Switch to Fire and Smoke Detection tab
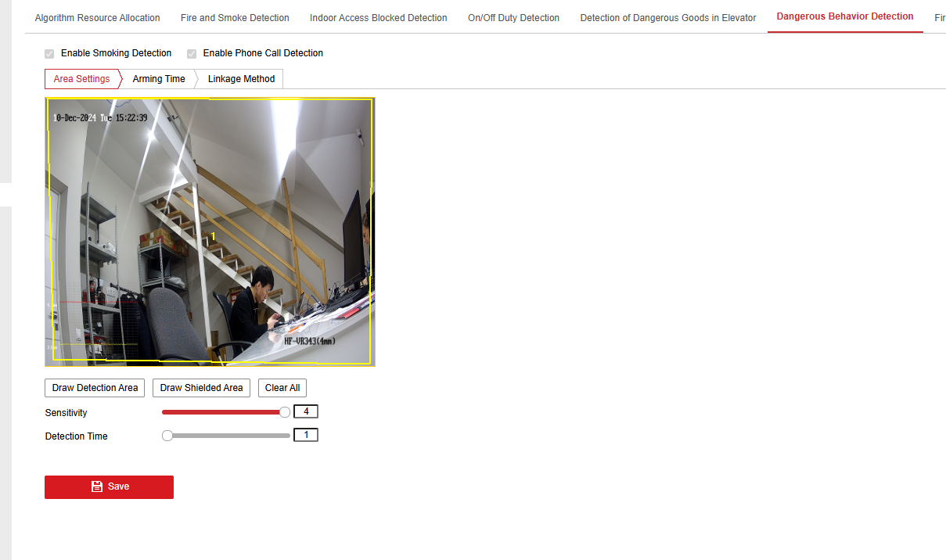 [x=235, y=17]
